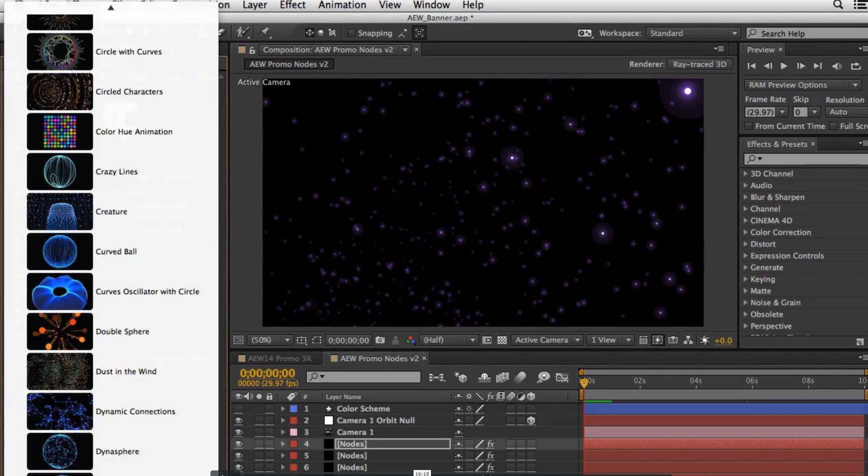Click the timeline layer search field
This screenshot has height=476, width=868.
point(363,377)
